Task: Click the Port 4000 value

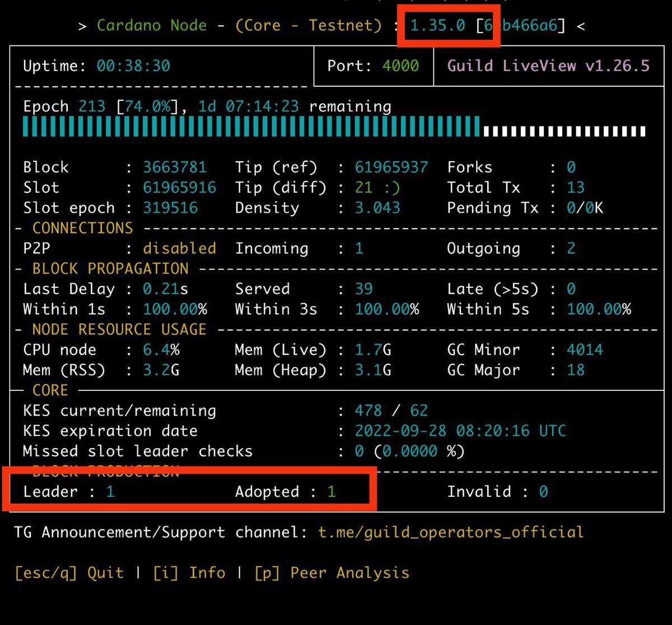Action: (x=401, y=66)
